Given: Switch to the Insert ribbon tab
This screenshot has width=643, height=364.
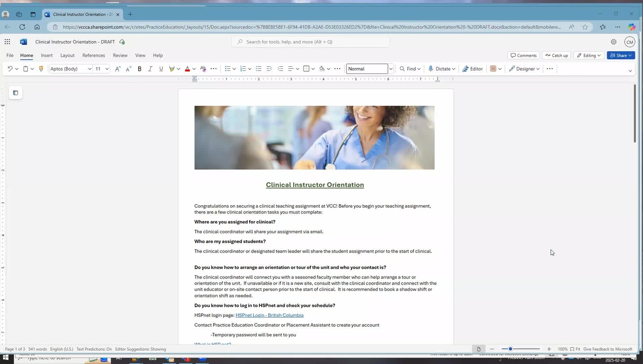Looking at the screenshot, I should (x=47, y=55).
